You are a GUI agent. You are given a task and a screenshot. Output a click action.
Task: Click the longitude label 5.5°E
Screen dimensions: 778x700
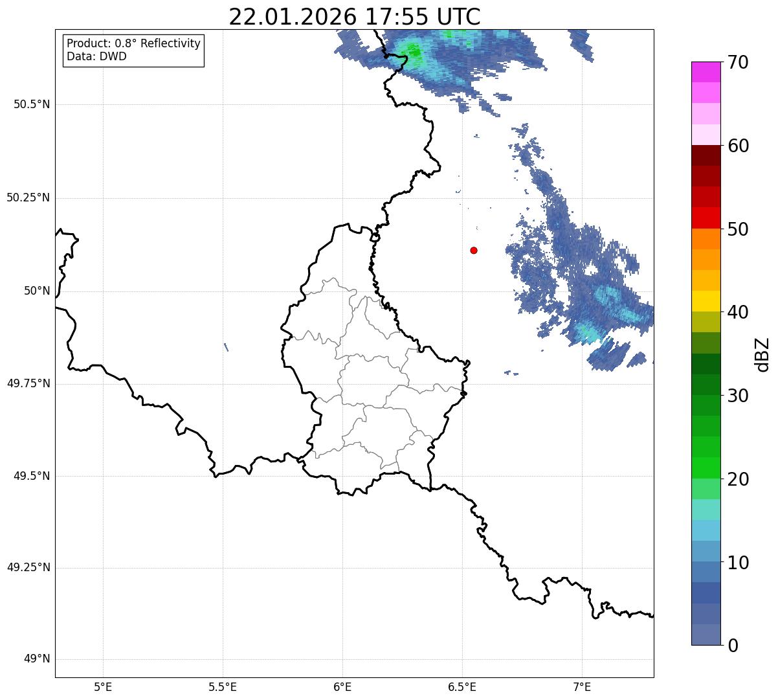(x=223, y=686)
